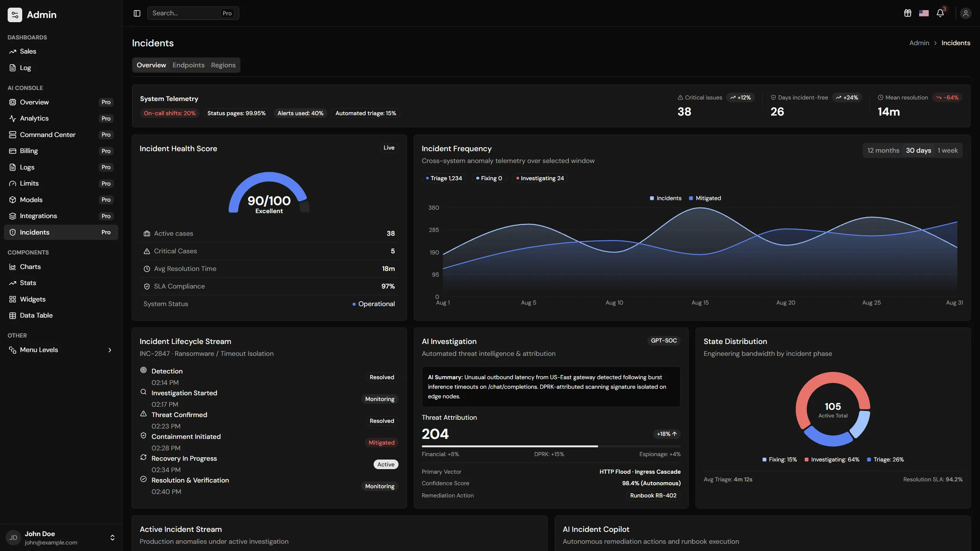Click the Runbook RB-402 badge
This screenshot has width=980, height=551.
pyautogui.click(x=653, y=496)
